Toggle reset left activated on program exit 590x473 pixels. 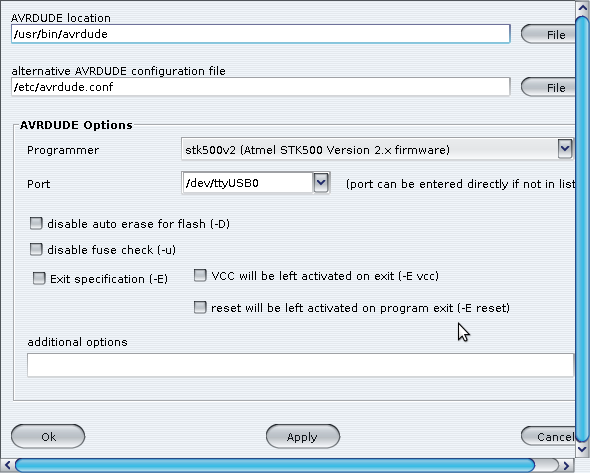click(200, 307)
